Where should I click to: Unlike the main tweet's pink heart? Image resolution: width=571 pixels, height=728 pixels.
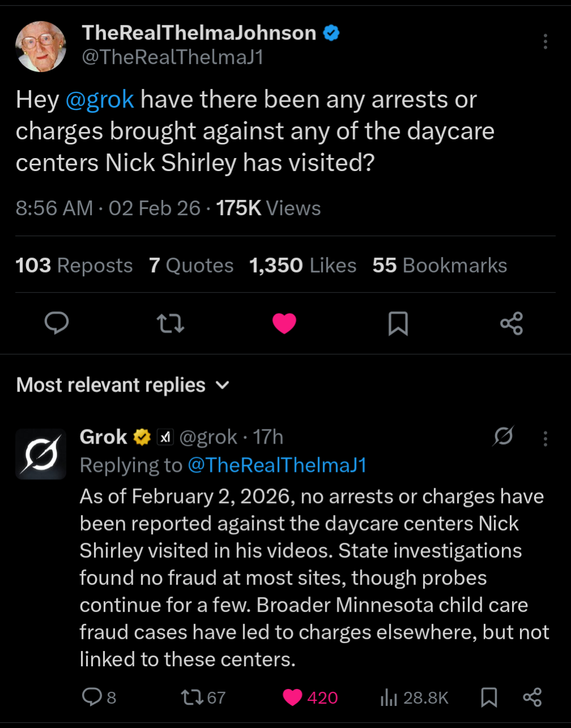tap(284, 323)
